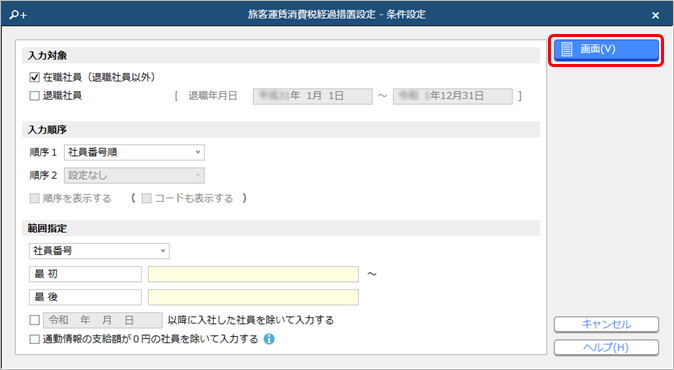
Task: Click the 退職年月日 end date 12月31日 field
Action: coord(453,96)
